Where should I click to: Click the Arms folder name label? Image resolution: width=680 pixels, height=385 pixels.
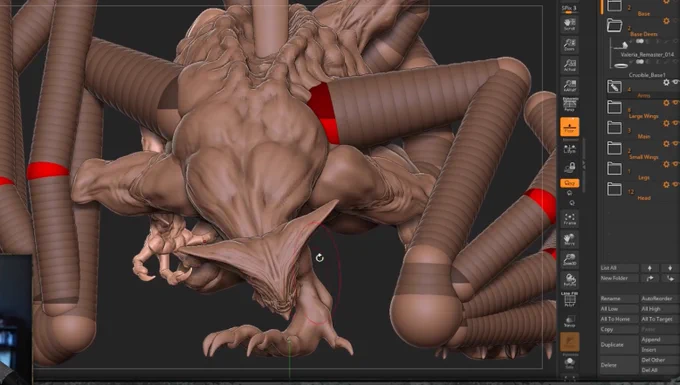[644, 95]
